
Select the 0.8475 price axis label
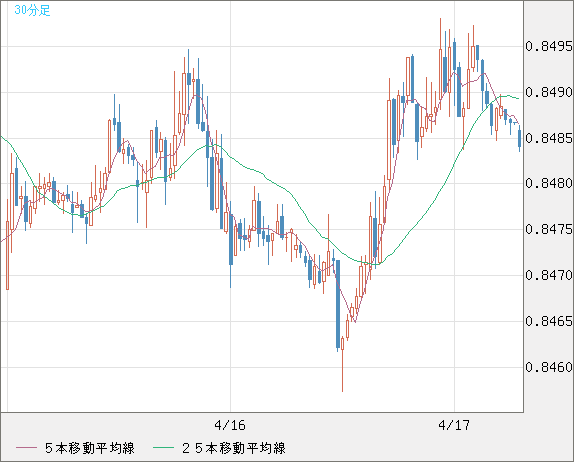pyautogui.click(x=549, y=230)
